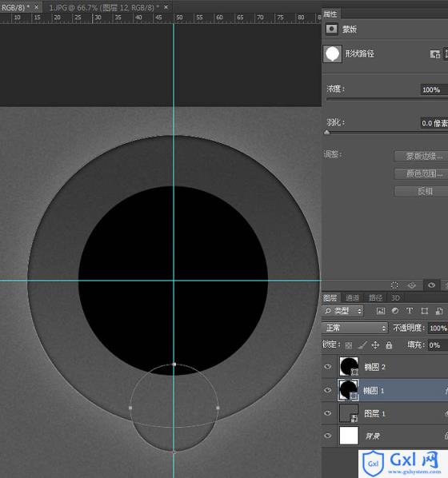
Task: Click the adjustment layer filter icon
Action: point(395,311)
